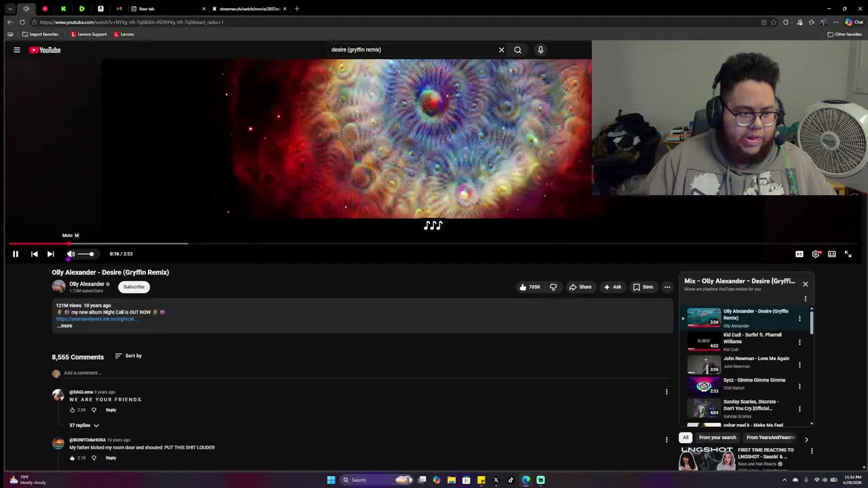Open File Explorer from the taskbar

point(451,480)
